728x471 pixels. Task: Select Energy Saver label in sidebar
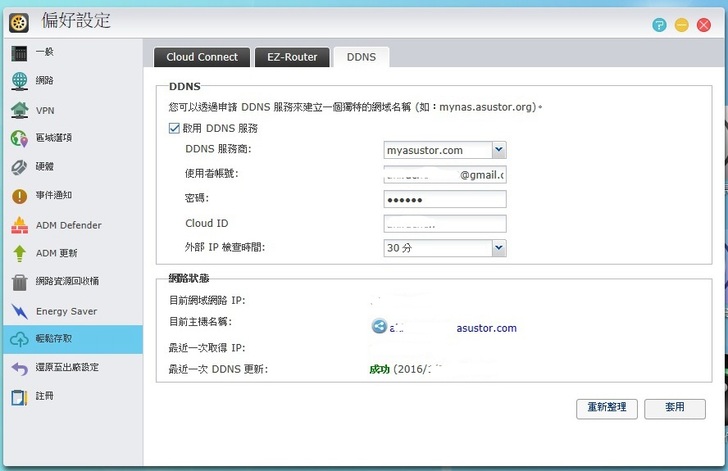66,311
